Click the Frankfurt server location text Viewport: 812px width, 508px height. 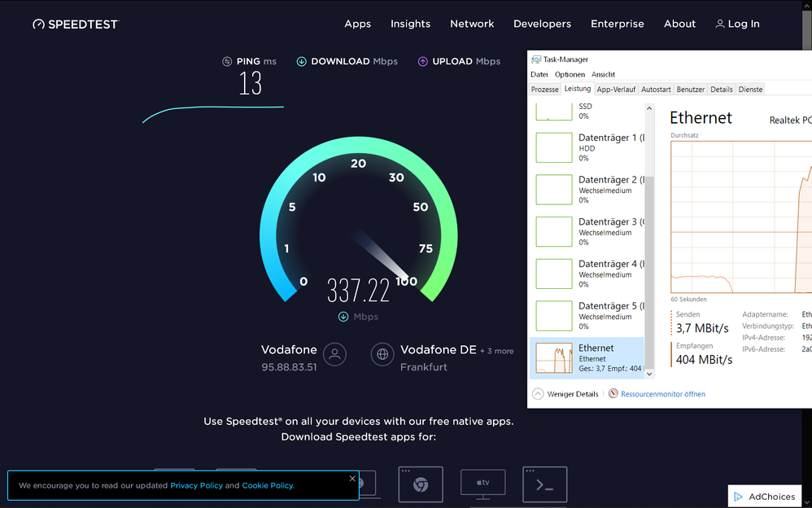coord(424,367)
